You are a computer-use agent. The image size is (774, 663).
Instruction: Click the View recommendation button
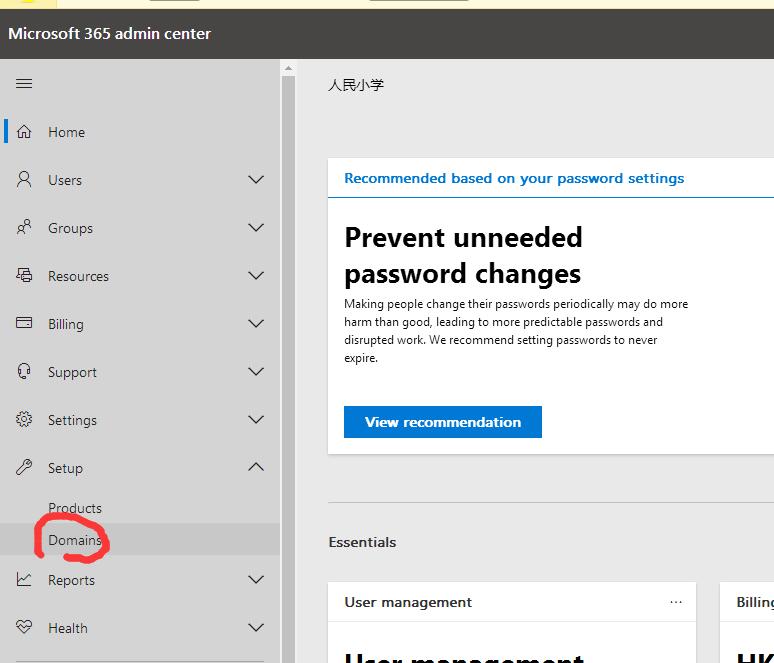pos(443,422)
